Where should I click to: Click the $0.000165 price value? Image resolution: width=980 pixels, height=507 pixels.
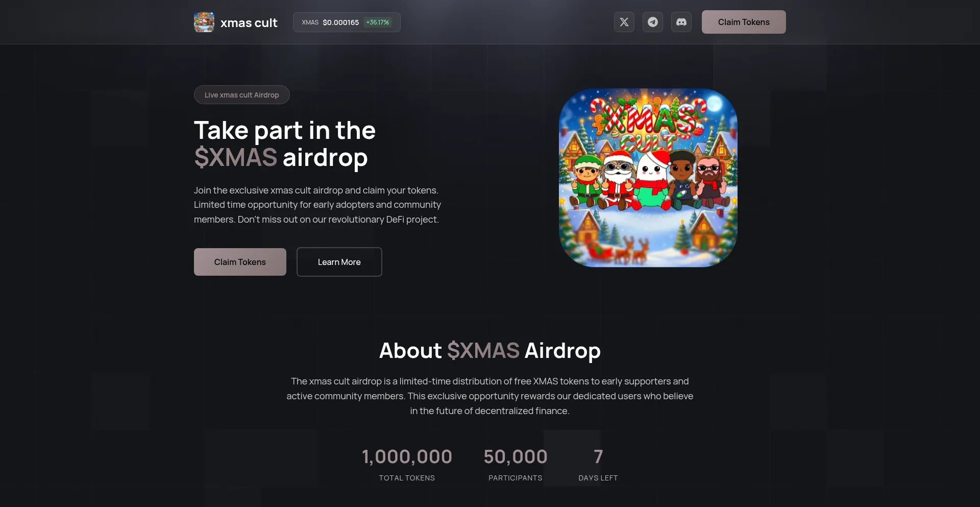(x=341, y=22)
